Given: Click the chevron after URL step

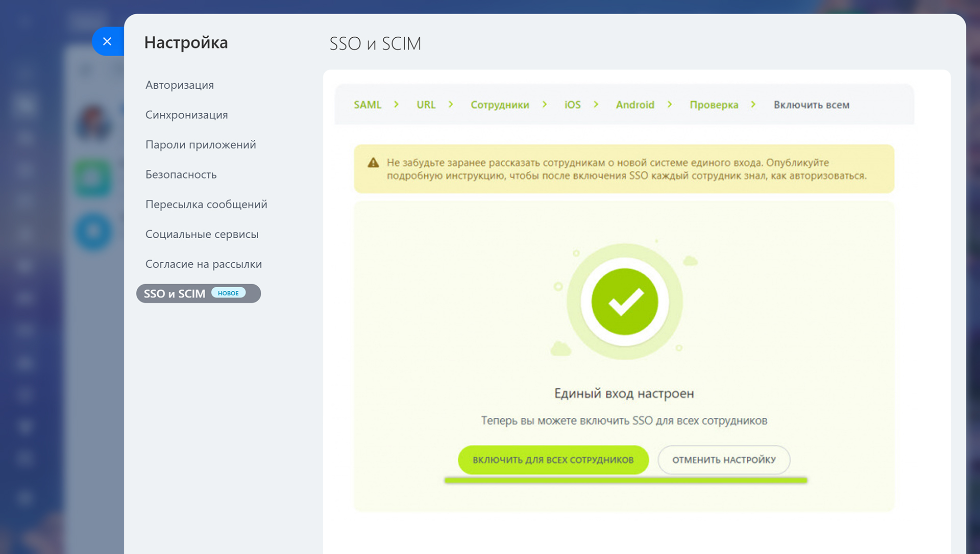Looking at the screenshot, I should pos(451,104).
